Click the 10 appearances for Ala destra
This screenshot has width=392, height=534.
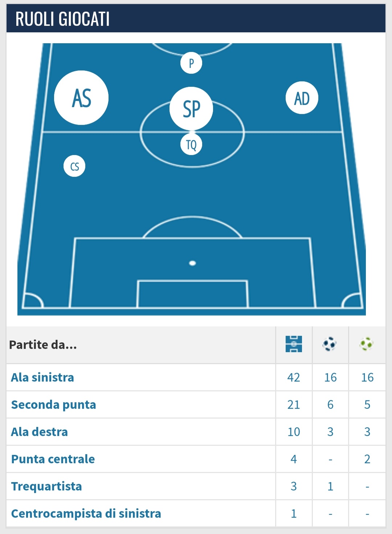coord(294,432)
